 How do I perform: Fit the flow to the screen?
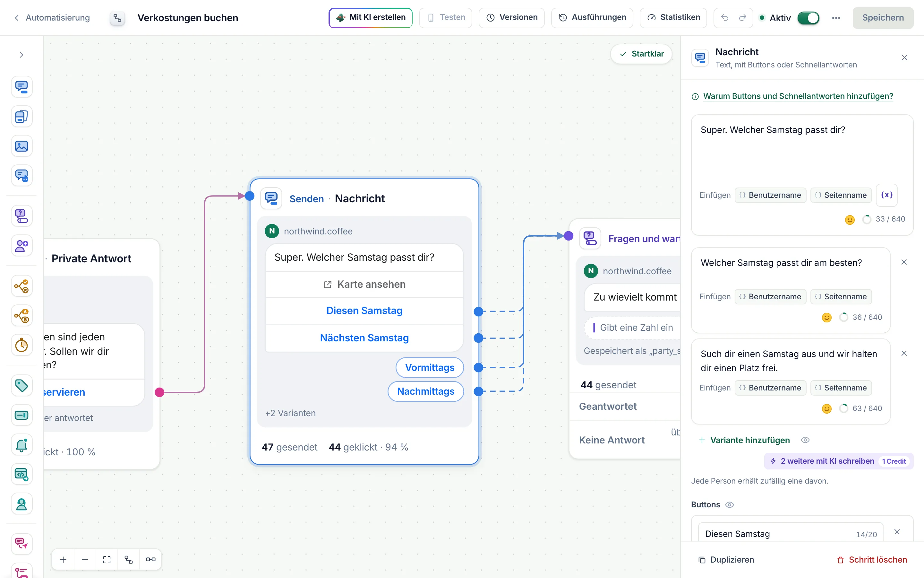pos(107,560)
